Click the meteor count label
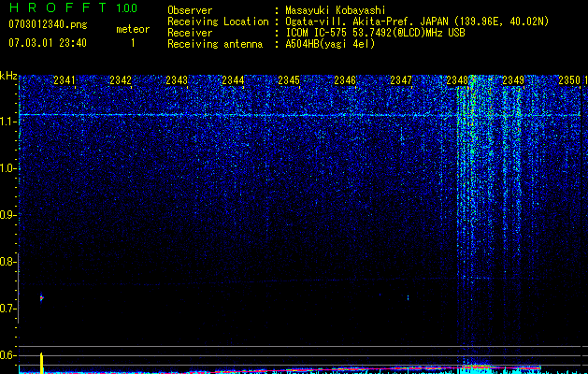Image resolution: width=588 pixels, height=374 pixels. pyautogui.click(x=133, y=29)
